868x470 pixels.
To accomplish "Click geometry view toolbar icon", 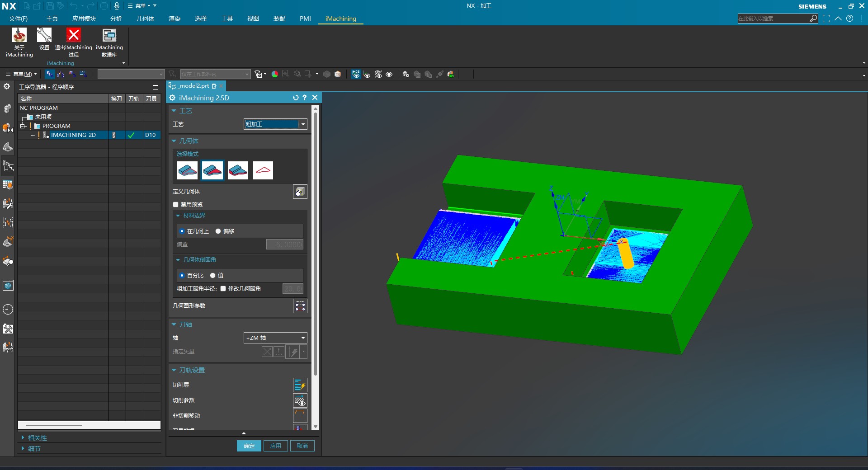I will (x=72, y=74).
